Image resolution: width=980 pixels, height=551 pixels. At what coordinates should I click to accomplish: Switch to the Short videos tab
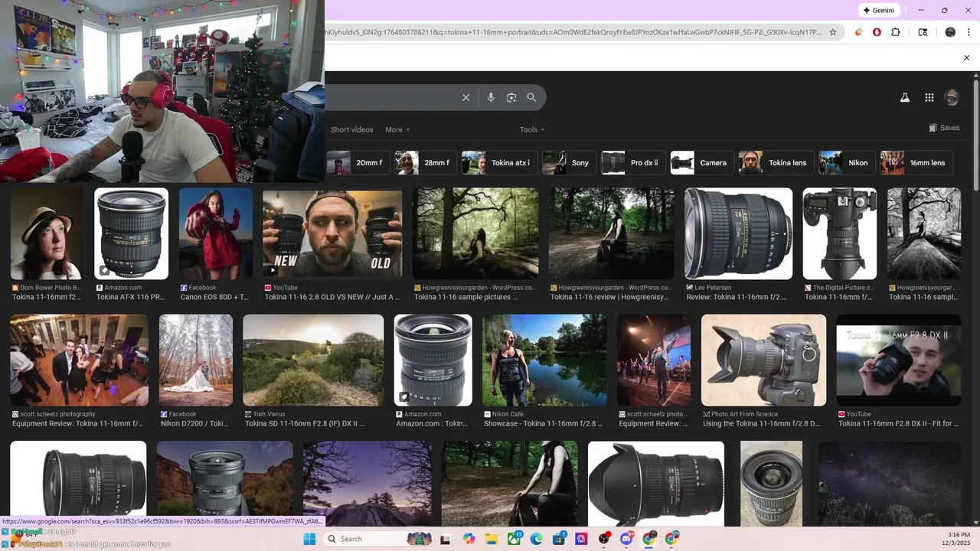pos(351,129)
